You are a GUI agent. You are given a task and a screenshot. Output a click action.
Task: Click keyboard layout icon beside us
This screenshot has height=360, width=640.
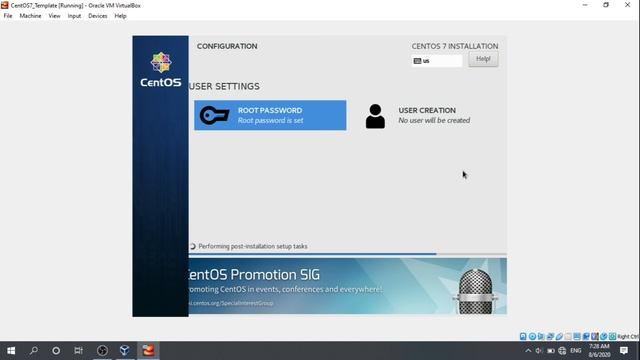point(417,61)
